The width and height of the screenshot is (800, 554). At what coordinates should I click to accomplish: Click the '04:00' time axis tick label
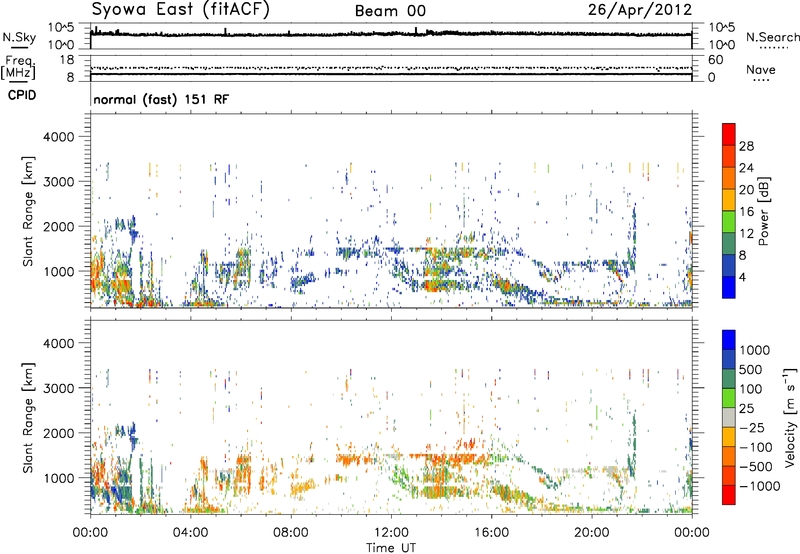coord(190,533)
